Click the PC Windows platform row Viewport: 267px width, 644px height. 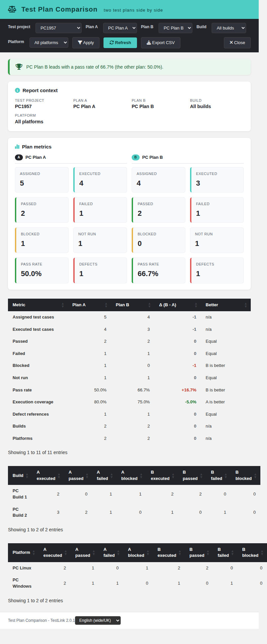[x=137, y=583]
